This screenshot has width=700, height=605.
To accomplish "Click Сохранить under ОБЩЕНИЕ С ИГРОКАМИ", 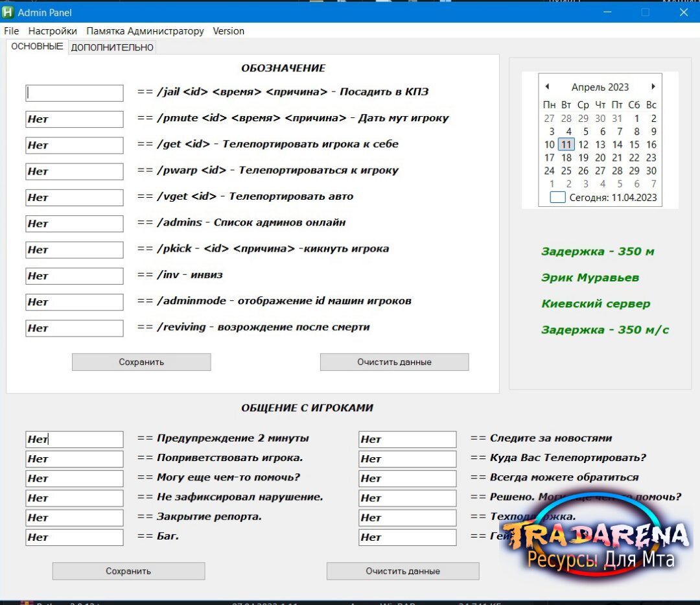I will pos(128,571).
